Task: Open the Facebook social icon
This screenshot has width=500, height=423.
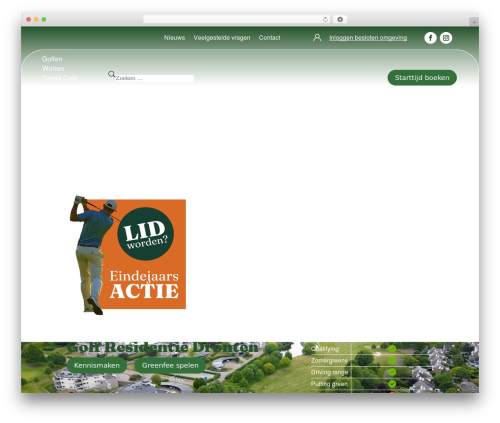Action: click(x=430, y=38)
